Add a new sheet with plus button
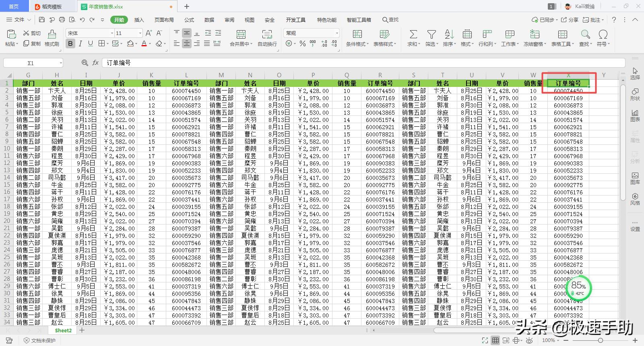The height and width of the screenshot is (346, 644). [82, 330]
